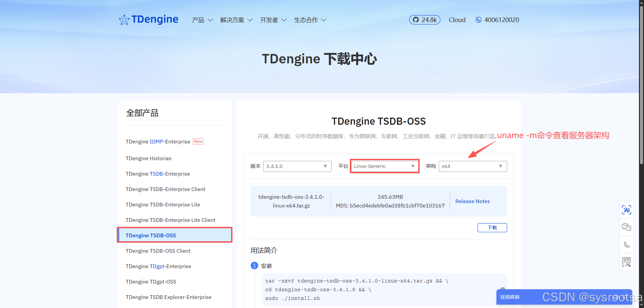The width and height of the screenshot is (644, 308).
Task: Click the phone number 4006120020
Action: click(x=501, y=20)
